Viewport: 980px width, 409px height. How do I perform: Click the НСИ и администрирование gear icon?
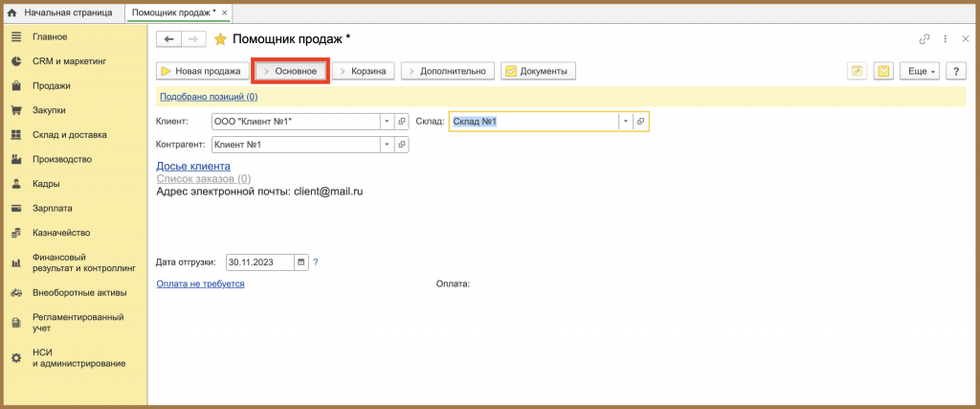click(x=16, y=357)
